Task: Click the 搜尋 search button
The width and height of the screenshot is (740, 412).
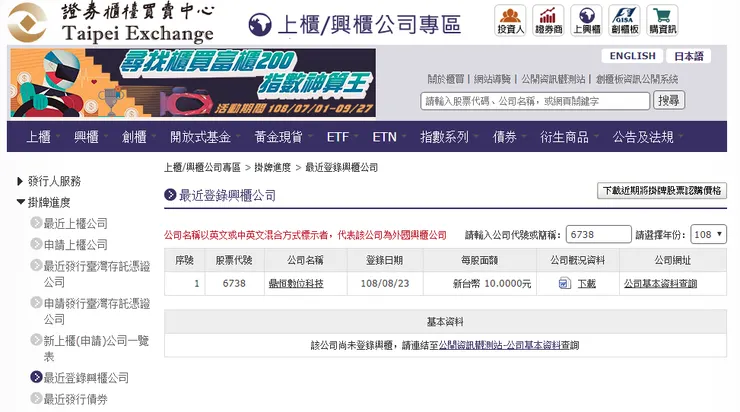Action: point(669,101)
